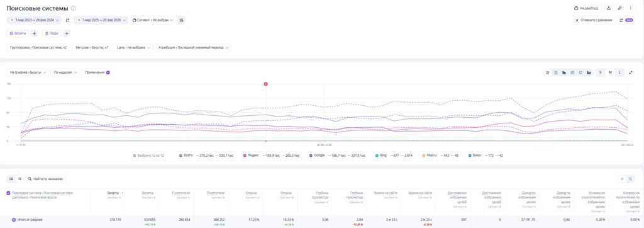The height and width of the screenshot is (228, 644).
Task: Open the Метрики • Визиты, +7 selector
Action: (92, 48)
